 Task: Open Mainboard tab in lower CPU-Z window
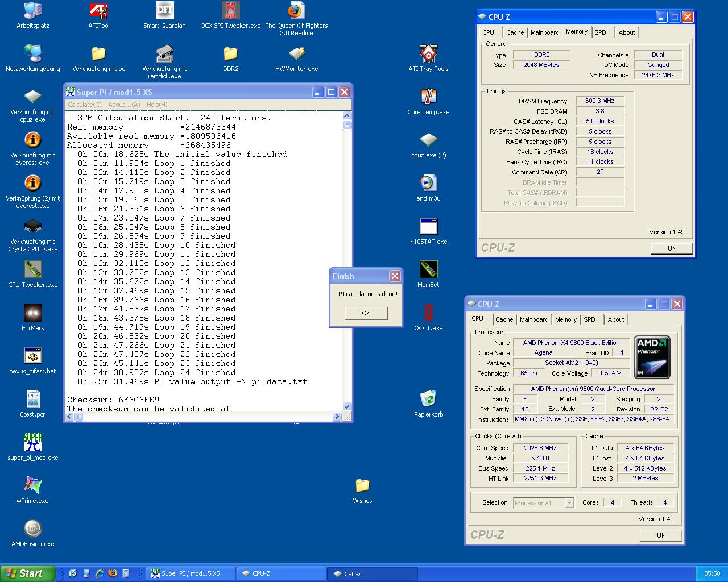pyautogui.click(x=534, y=319)
